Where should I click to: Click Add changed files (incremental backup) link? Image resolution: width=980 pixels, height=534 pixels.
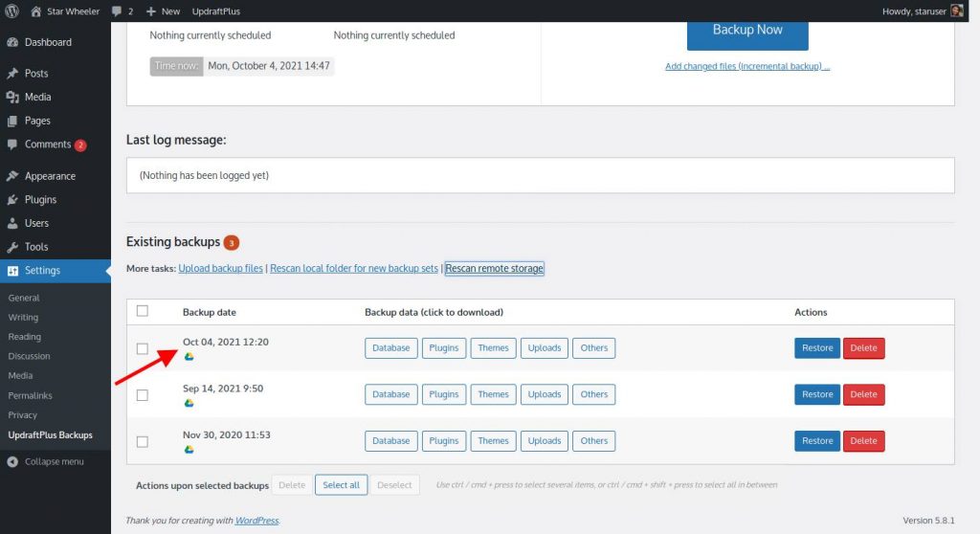pyautogui.click(x=747, y=66)
